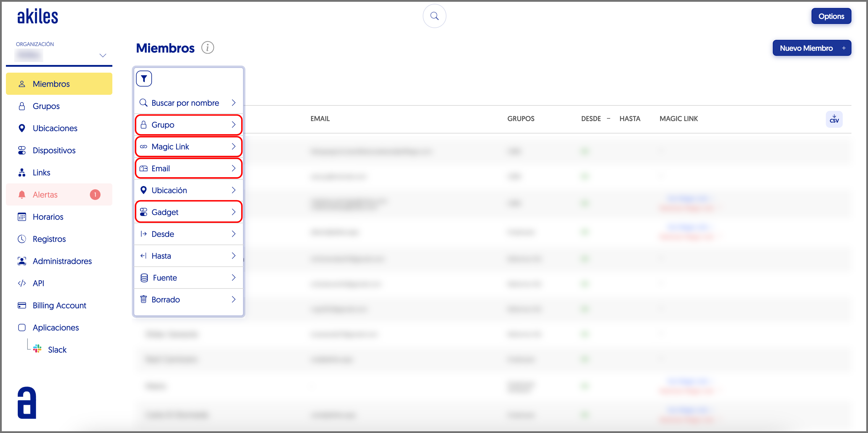Select Magic Link filter entry
868x433 pixels.
[x=188, y=146]
